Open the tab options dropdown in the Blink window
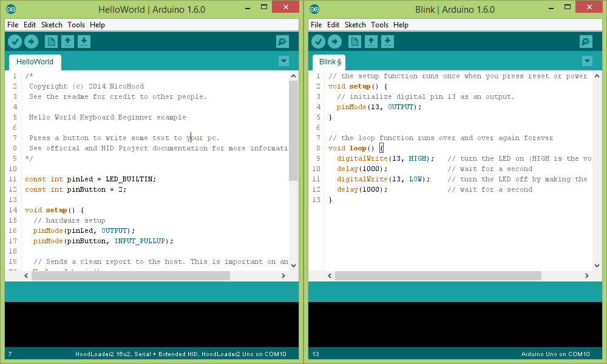Viewport: 607px width, 364px height. tap(587, 61)
